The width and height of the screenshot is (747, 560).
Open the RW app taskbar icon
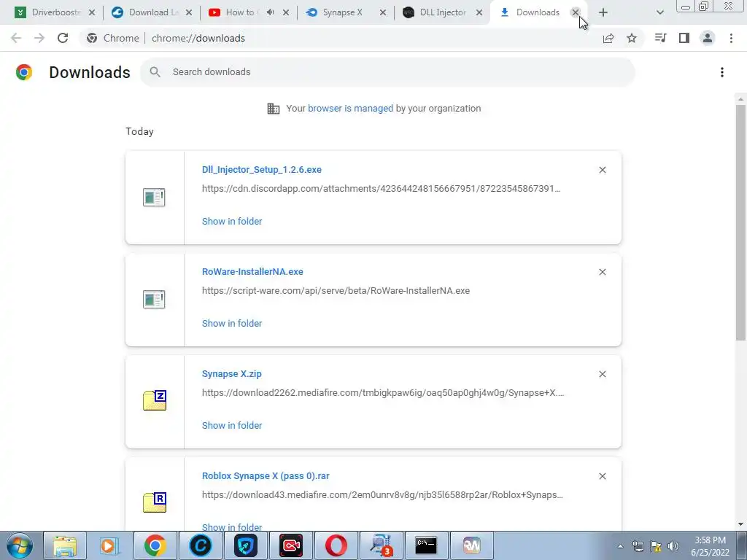471,545
